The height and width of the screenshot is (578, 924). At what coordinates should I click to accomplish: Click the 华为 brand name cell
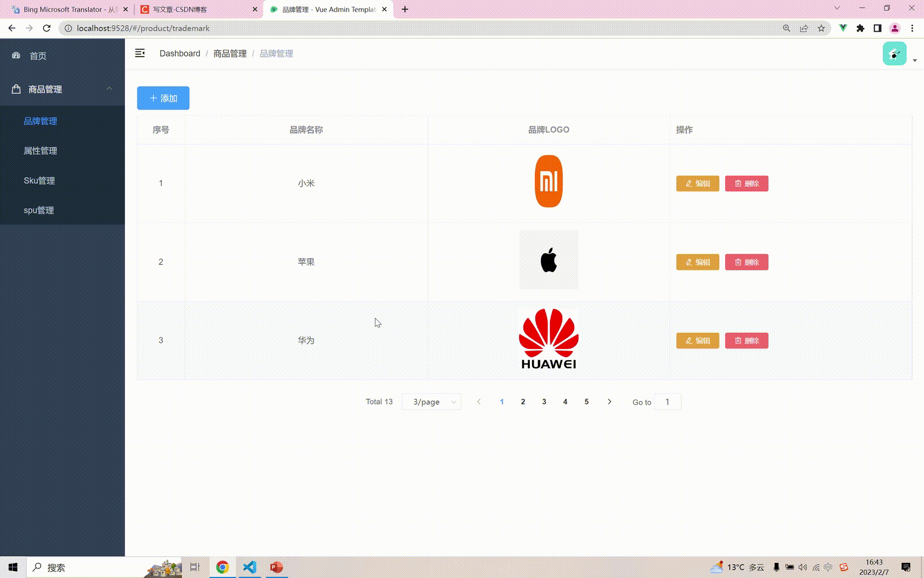click(x=306, y=340)
